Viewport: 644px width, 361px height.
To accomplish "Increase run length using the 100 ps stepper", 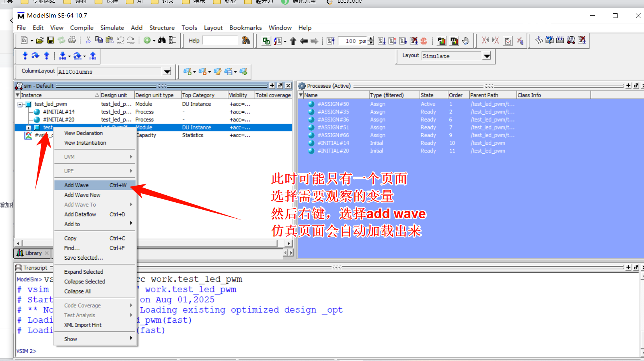I will coord(371,39).
